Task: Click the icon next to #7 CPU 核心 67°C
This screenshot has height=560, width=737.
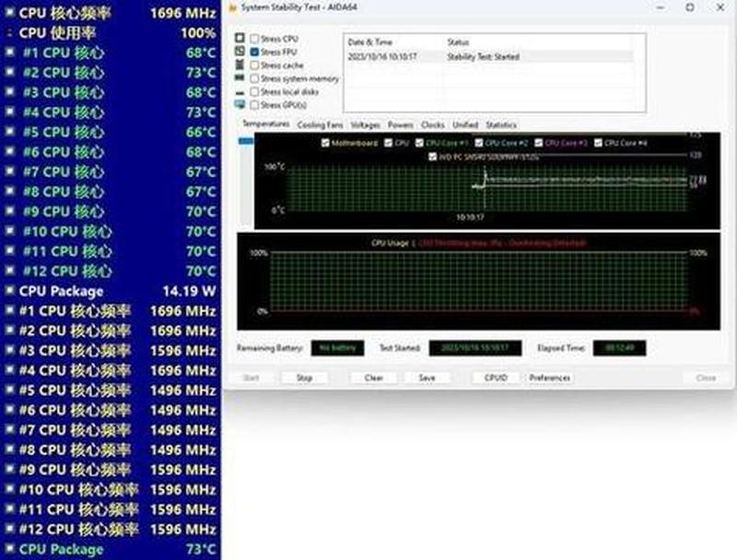Action: [9, 171]
